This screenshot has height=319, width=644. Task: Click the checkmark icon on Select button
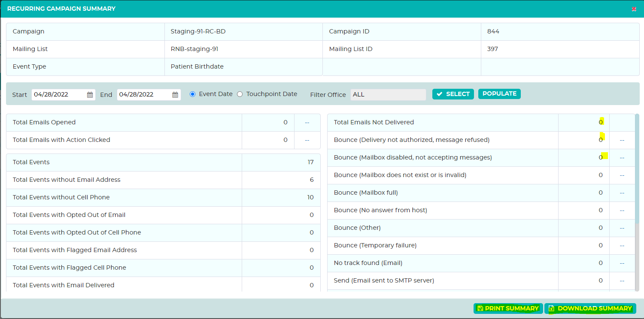(x=439, y=94)
